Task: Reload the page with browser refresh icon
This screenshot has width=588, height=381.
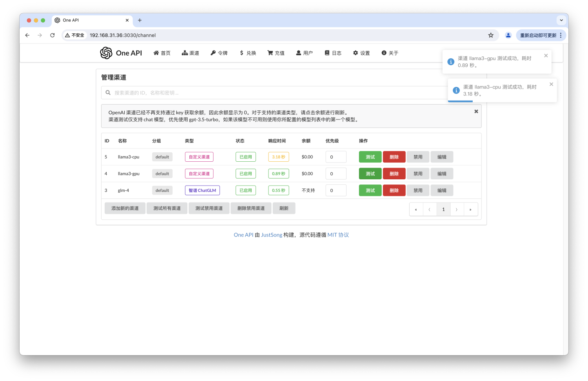Action: pos(52,35)
